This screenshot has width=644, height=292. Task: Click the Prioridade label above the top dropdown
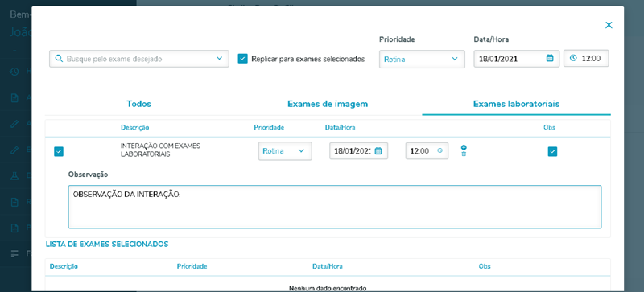click(397, 39)
